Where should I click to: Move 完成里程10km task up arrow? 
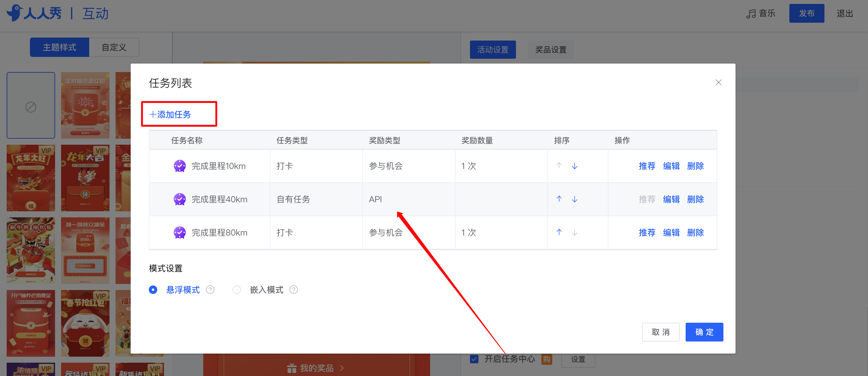tap(559, 166)
